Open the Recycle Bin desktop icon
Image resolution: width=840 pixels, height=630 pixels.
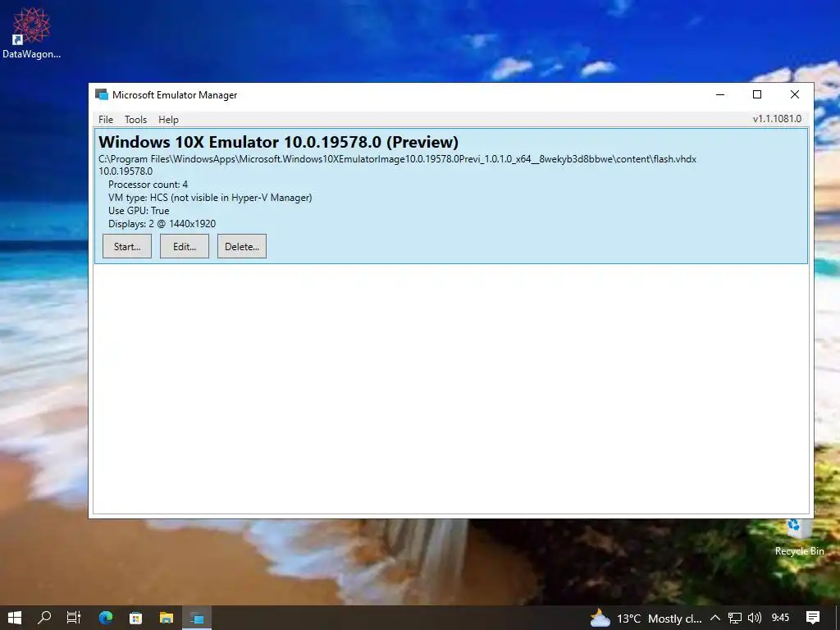click(x=799, y=536)
